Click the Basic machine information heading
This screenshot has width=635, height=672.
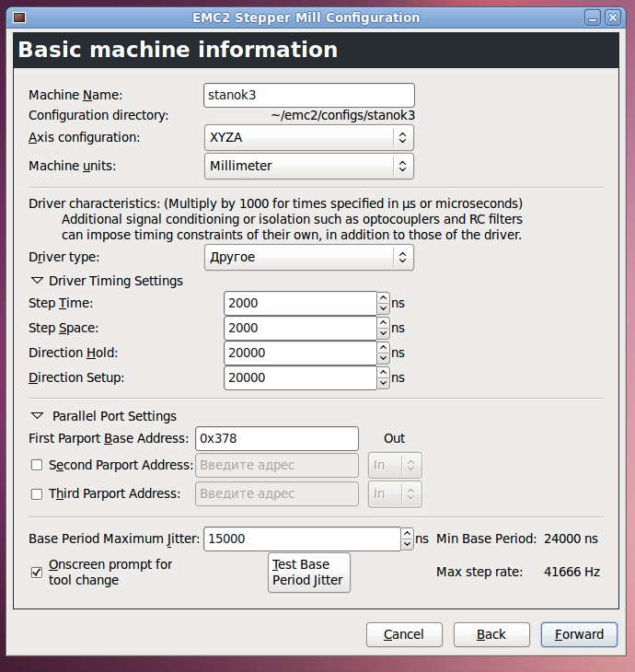tap(178, 50)
